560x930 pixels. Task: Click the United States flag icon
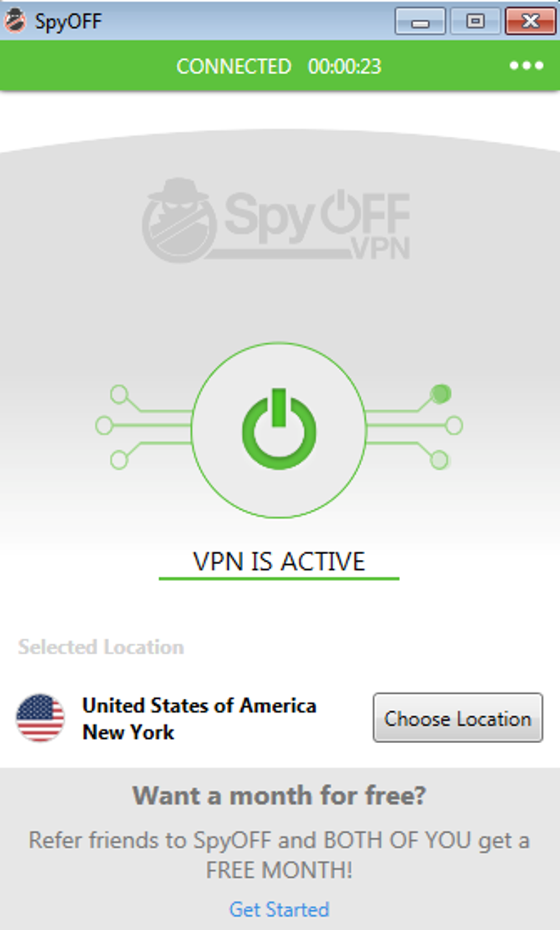pyautogui.click(x=40, y=718)
